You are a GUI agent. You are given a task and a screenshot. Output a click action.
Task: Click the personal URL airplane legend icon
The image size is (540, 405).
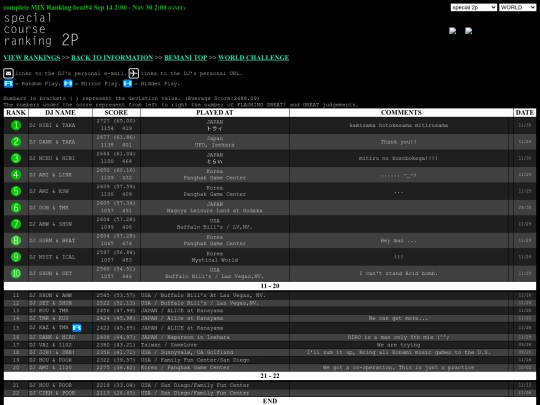tap(134, 73)
